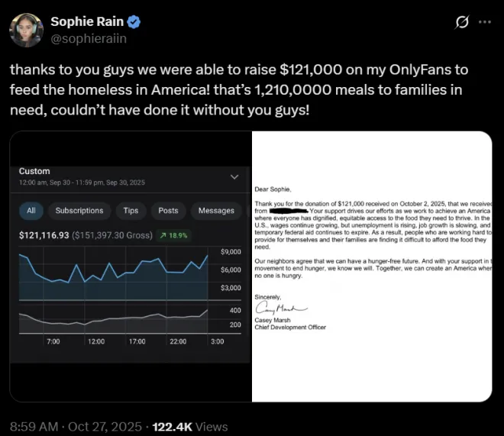Click the green 18.9% growth badge
The height and width of the screenshot is (436, 504).
point(175,235)
